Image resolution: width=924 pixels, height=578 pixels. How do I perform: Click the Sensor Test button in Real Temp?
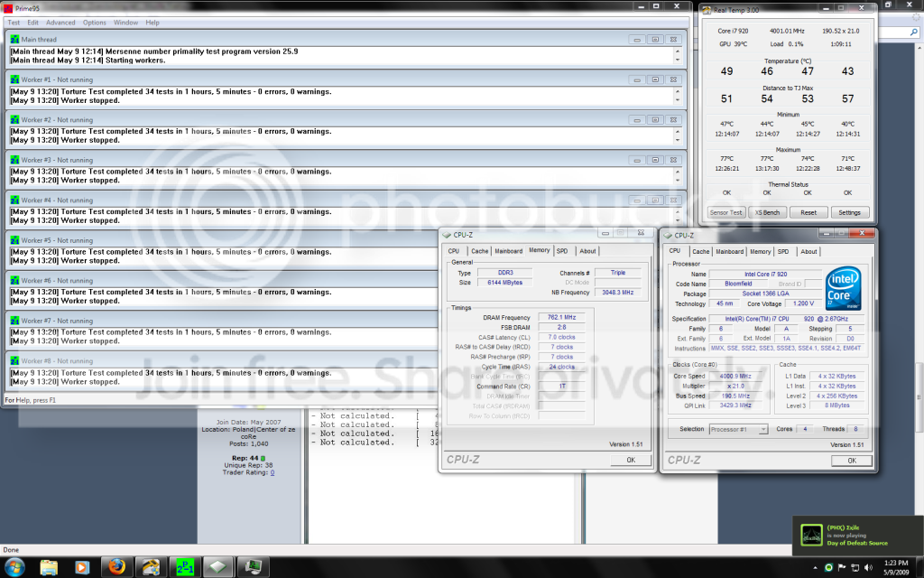pyautogui.click(x=726, y=212)
